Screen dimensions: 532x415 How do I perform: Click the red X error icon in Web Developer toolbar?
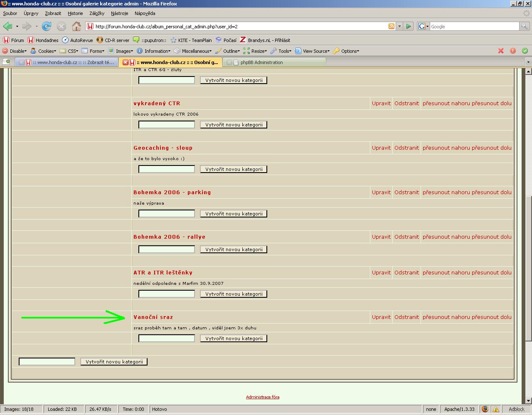[501, 51]
